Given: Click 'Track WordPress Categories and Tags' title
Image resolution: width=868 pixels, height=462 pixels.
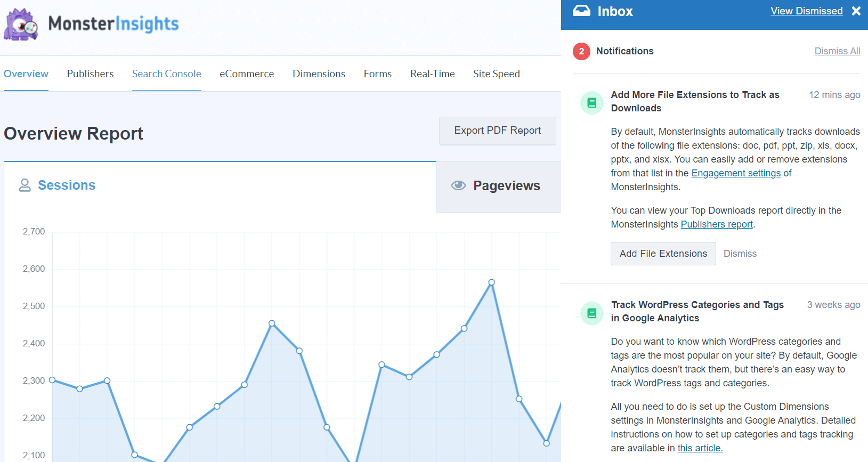Looking at the screenshot, I should click(x=697, y=311).
